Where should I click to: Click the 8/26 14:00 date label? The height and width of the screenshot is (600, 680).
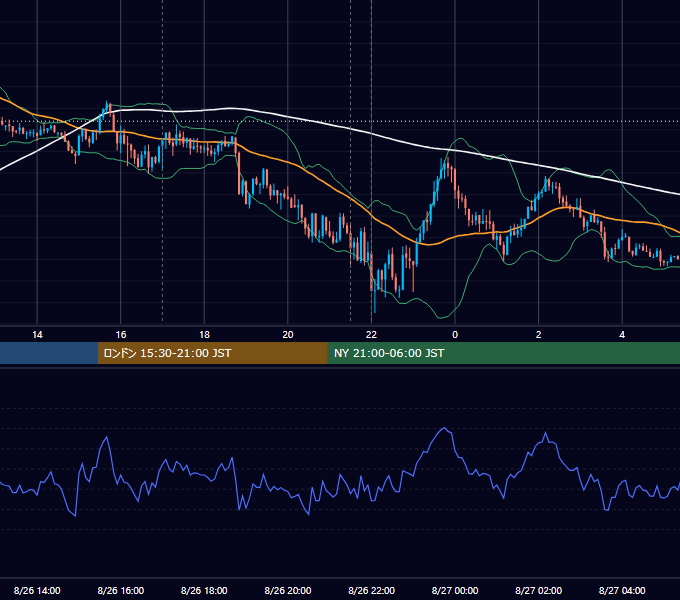tap(37, 590)
